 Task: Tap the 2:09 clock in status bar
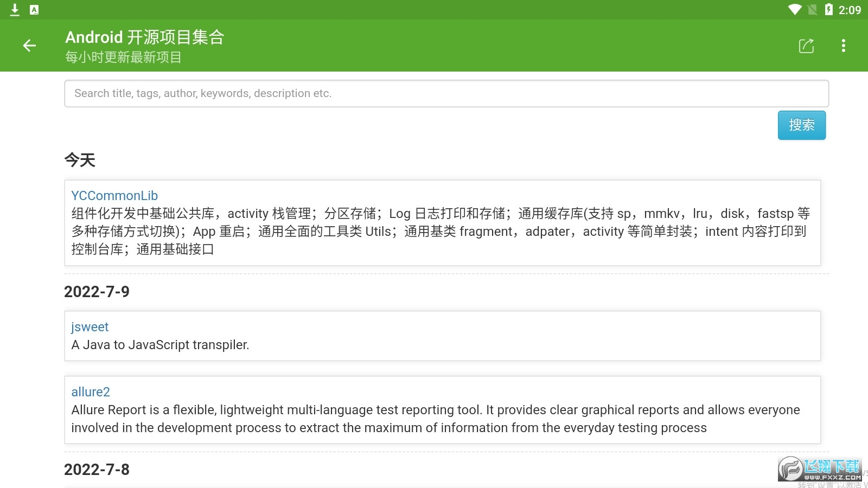click(850, 10)
